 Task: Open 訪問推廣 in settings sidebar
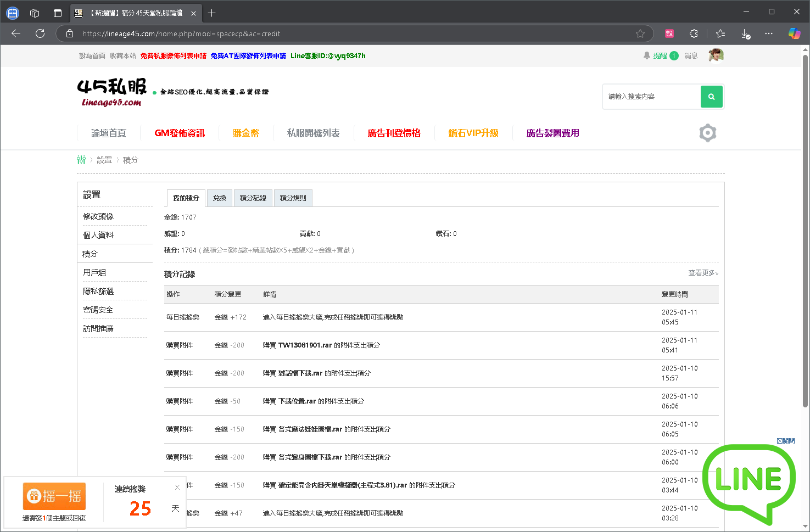tap(98, 328)
